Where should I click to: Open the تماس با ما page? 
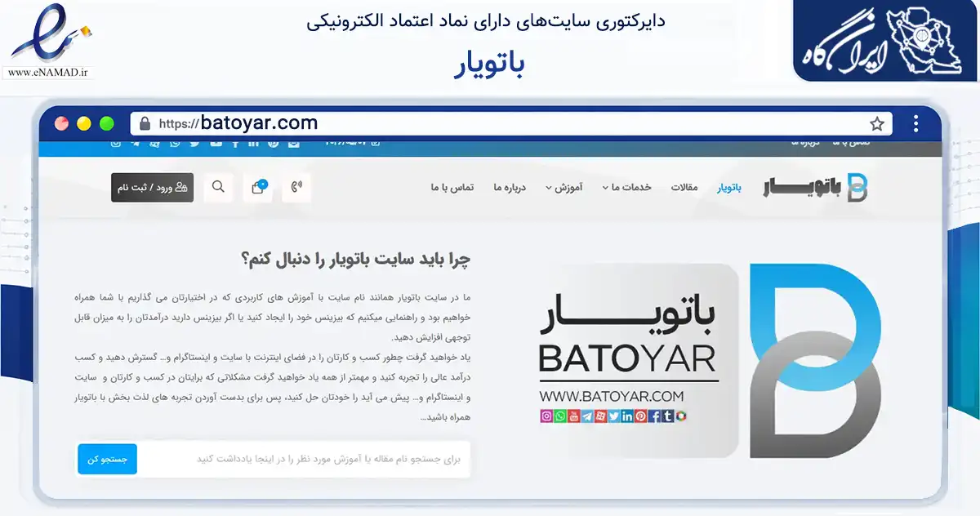(452, 188)
